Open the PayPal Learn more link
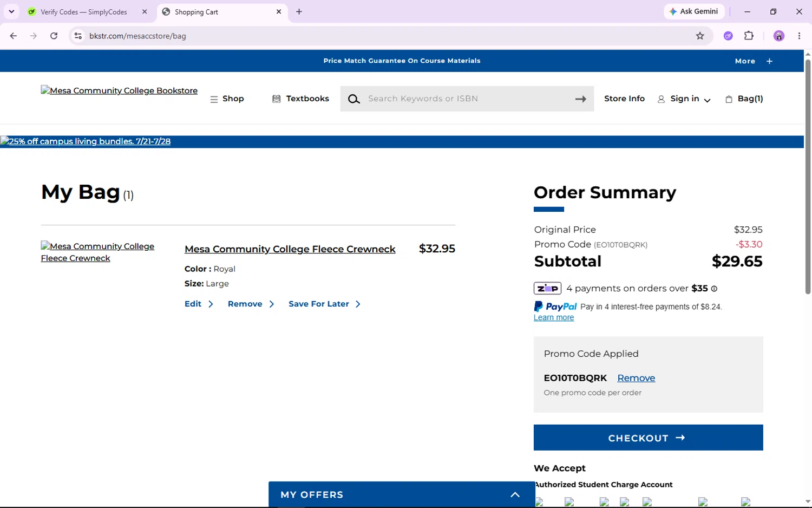The image size is (812, 508). coord(554,317)
